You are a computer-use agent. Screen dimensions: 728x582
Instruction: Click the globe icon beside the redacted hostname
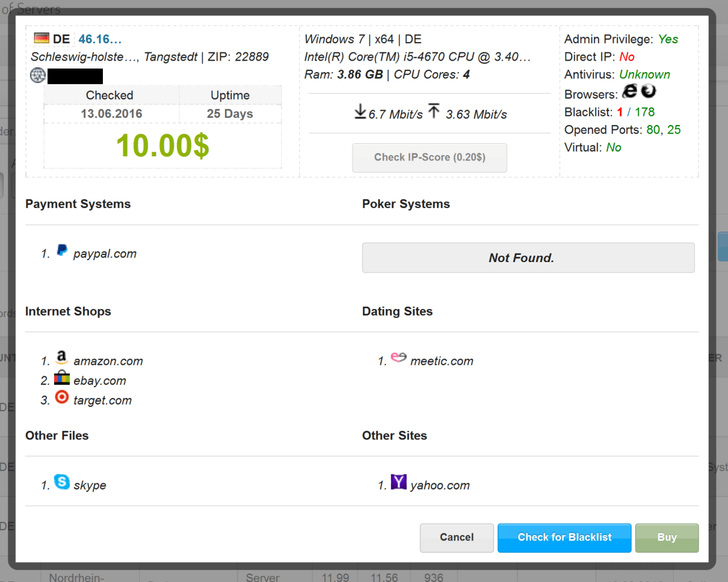[x=38, y=76]
